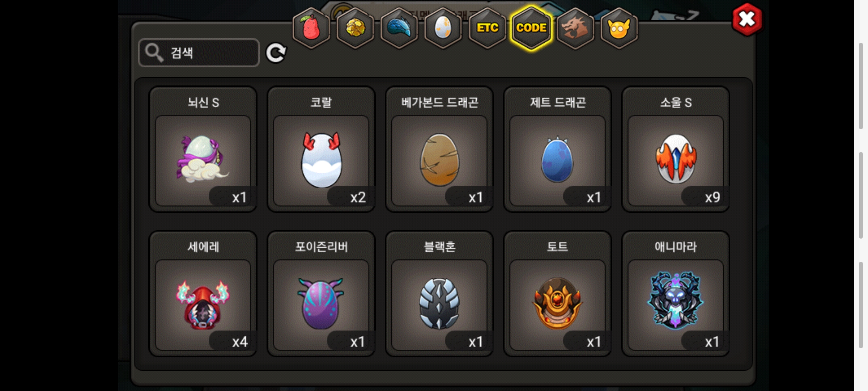Click the 검색 search input field
This screenshot has height=391, width=868.
click(199, 53)
